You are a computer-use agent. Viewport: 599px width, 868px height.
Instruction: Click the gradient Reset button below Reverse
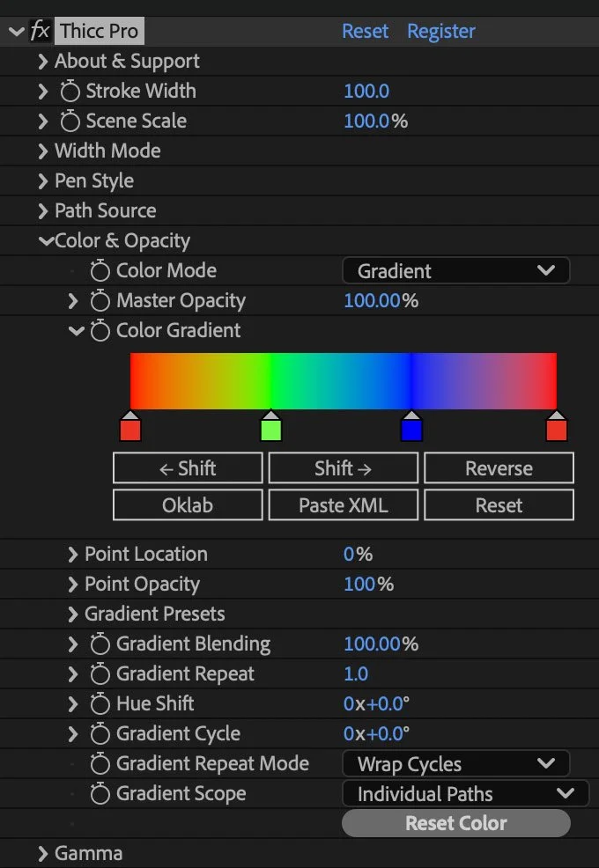[x=499, y=504]
